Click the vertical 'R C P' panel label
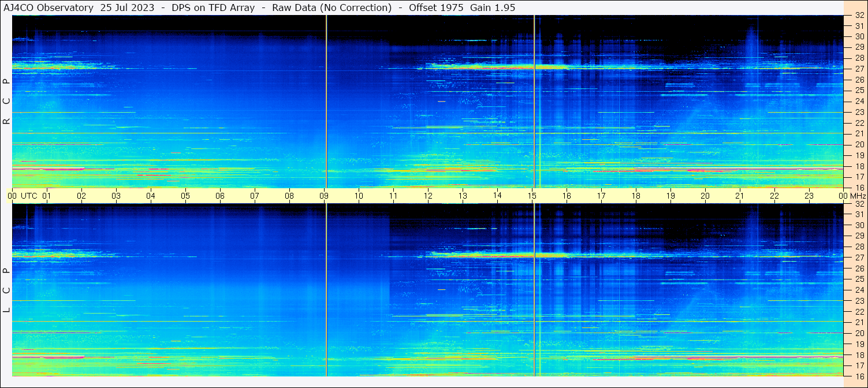The width and height of the screenshot is (868, 388). (x=6, y=101)
